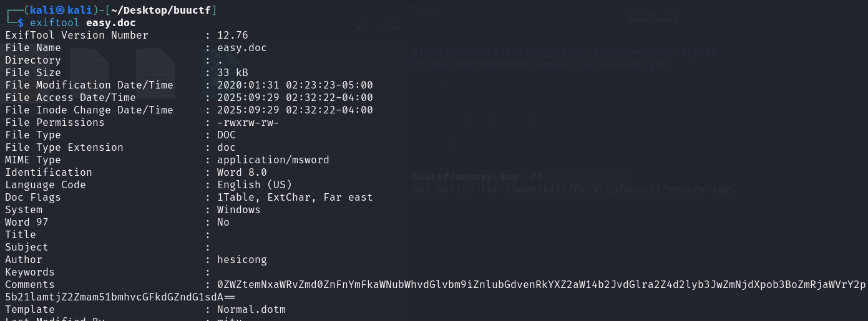Click the faint magnifier search icon behind terminal
Screen dimensions: 868x321
(394, 26)
